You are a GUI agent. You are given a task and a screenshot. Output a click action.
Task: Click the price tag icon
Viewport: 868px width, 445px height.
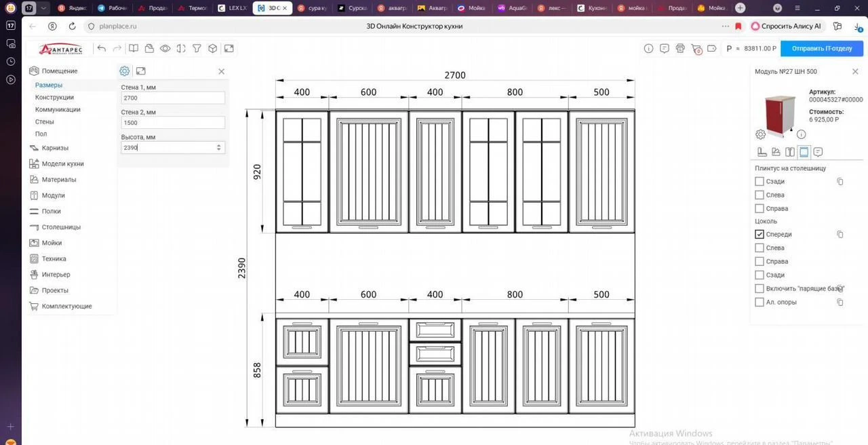click(x=712, y=48)
